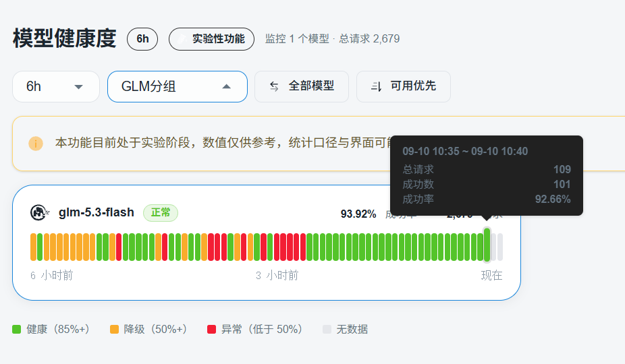This screenshot has height=364, width=625.
Task: Collapse the GLM分组 group dropdown
Action: (178, 86)
